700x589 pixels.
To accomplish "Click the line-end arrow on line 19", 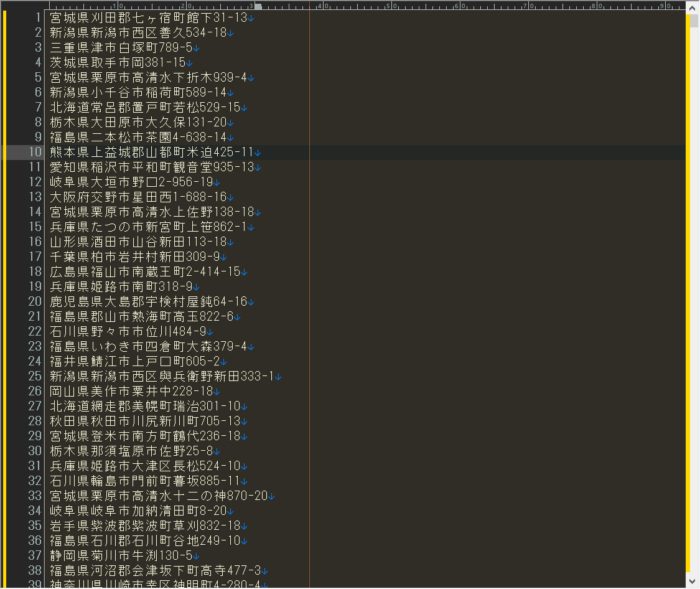I will (x=197, y=286).
